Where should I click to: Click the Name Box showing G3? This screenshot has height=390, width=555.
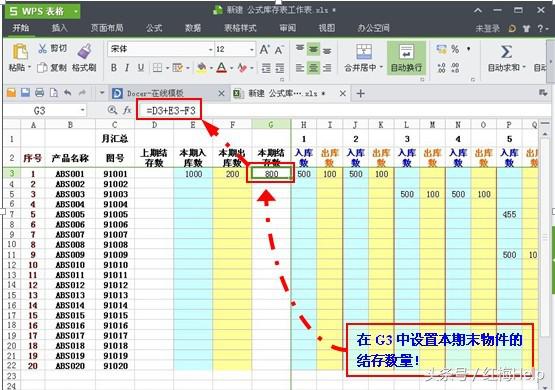click(40, 111)
